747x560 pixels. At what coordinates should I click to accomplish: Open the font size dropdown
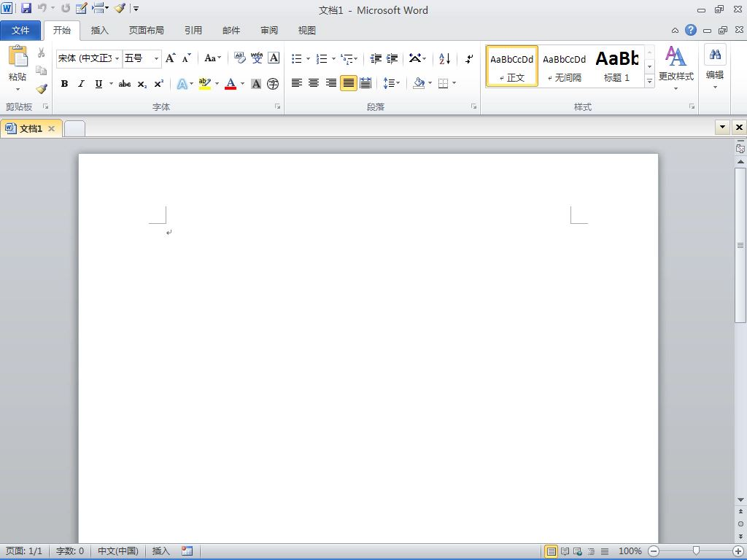[156, 58]
